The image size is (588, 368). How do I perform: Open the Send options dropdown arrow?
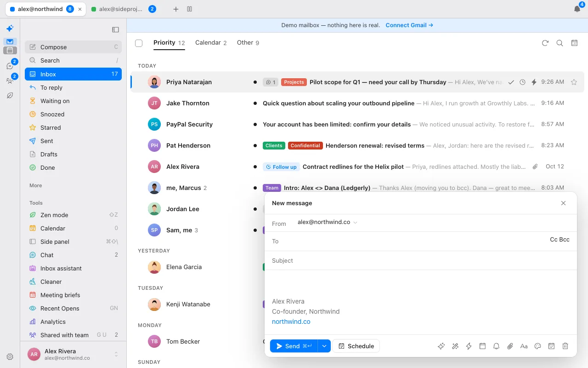(324, 346)
